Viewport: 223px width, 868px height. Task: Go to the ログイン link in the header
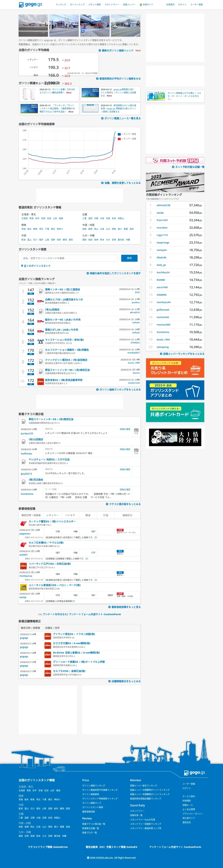coord(182,5)
